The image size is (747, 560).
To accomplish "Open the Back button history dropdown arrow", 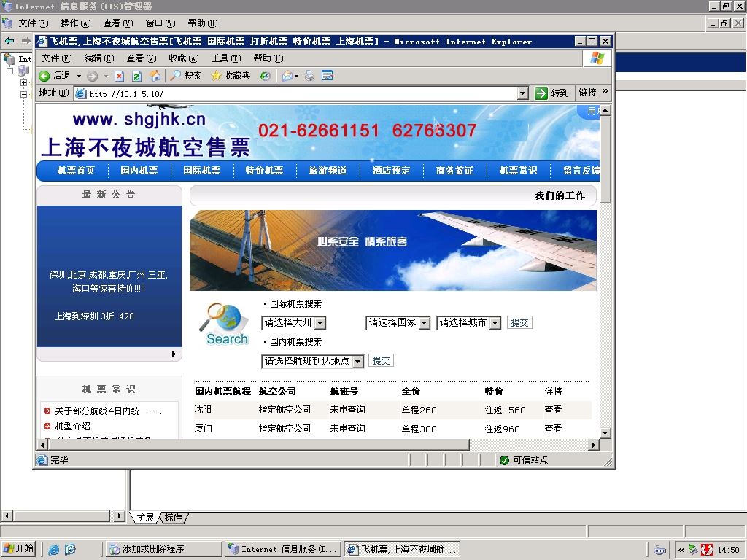I will [79, 76].
